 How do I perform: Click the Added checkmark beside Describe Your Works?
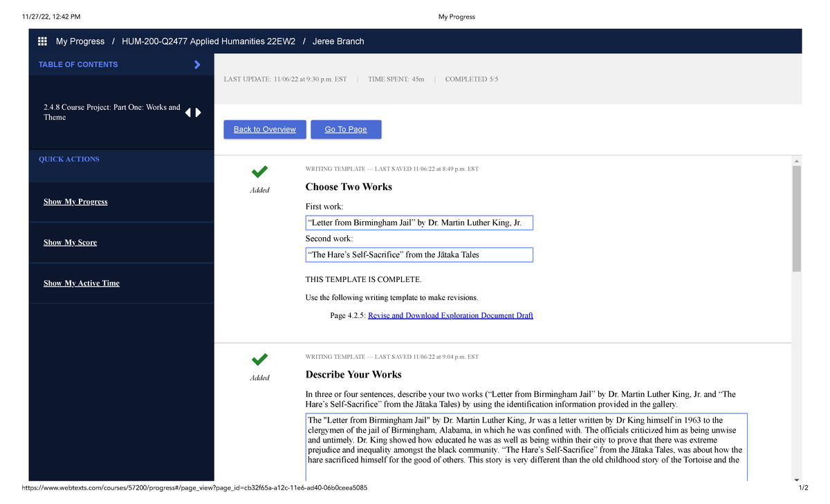click(259, 359)
